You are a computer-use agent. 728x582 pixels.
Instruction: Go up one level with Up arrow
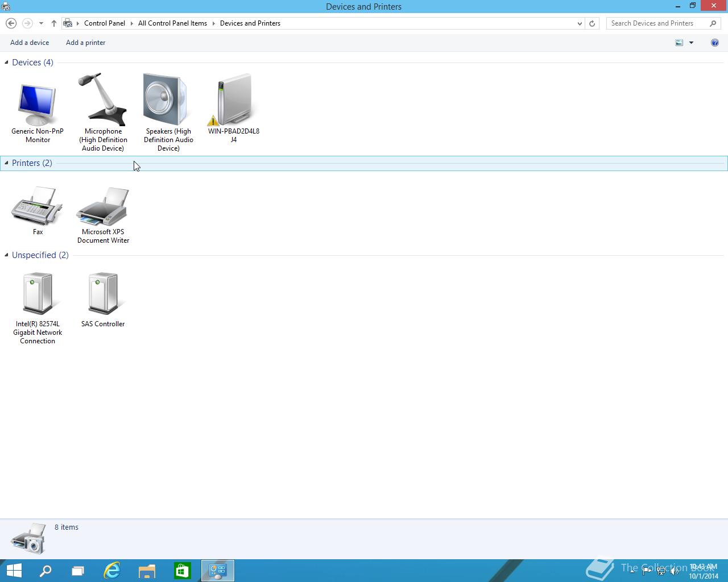coord(53,23)
